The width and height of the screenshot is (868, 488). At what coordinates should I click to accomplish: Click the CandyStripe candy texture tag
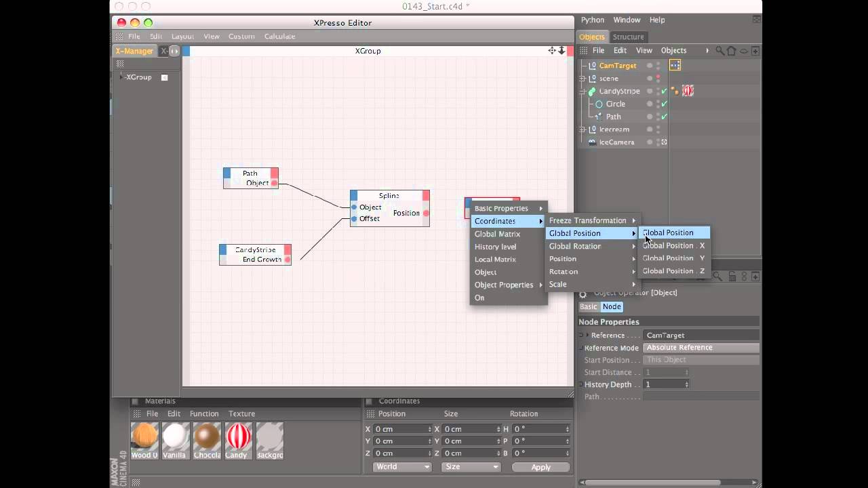point(688,91)
